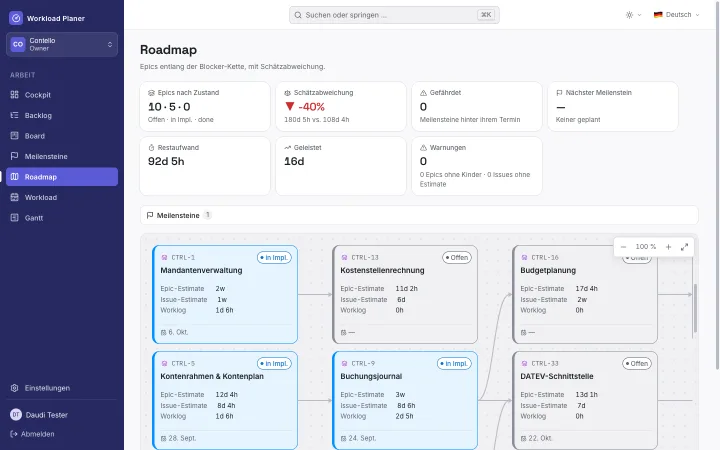The image size is (720, 450).
Task: Click Abmelden to log out
Action: [32, 434]
